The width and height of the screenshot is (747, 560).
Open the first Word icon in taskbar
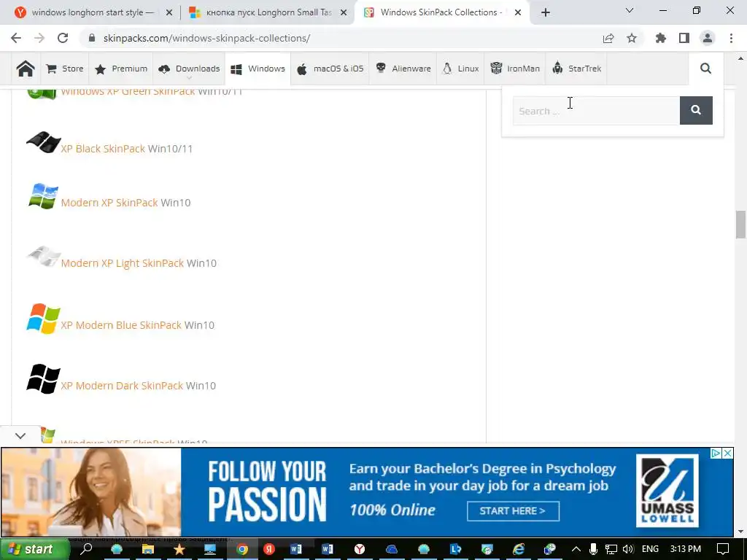[296, 549]
